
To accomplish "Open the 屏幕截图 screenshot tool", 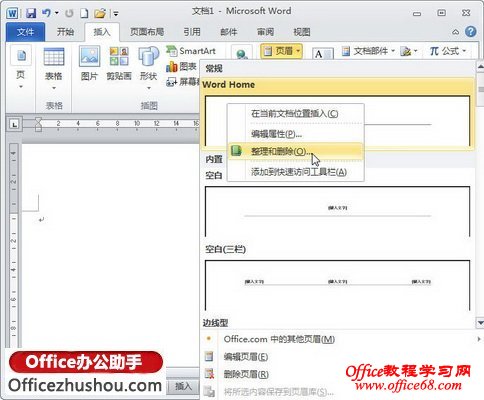I will (x=183, y=81).
